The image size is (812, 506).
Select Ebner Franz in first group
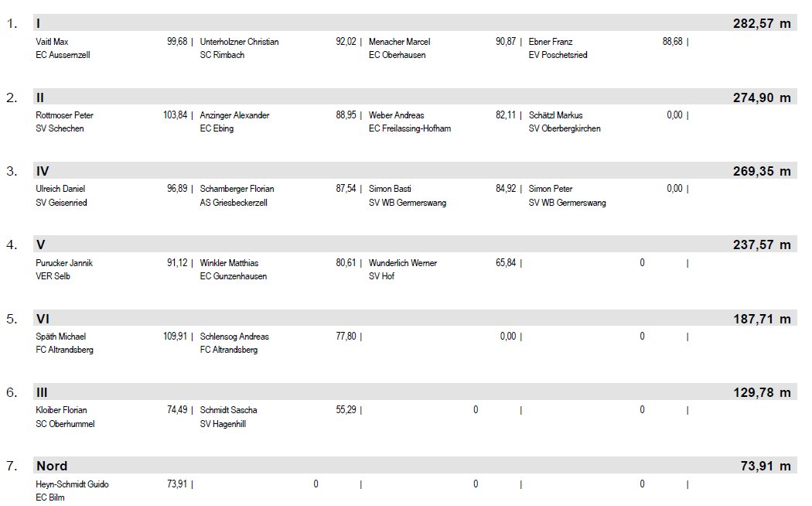(551, 42)
